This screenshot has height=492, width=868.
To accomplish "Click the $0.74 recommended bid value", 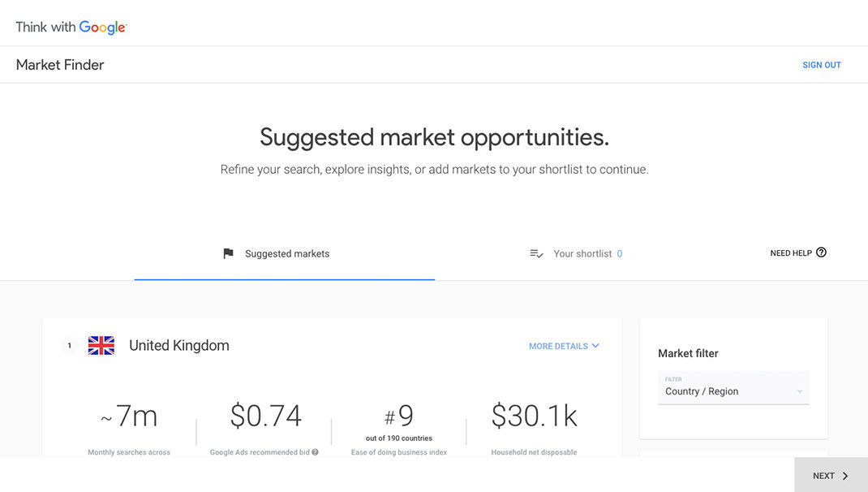I will pos(265,416).
